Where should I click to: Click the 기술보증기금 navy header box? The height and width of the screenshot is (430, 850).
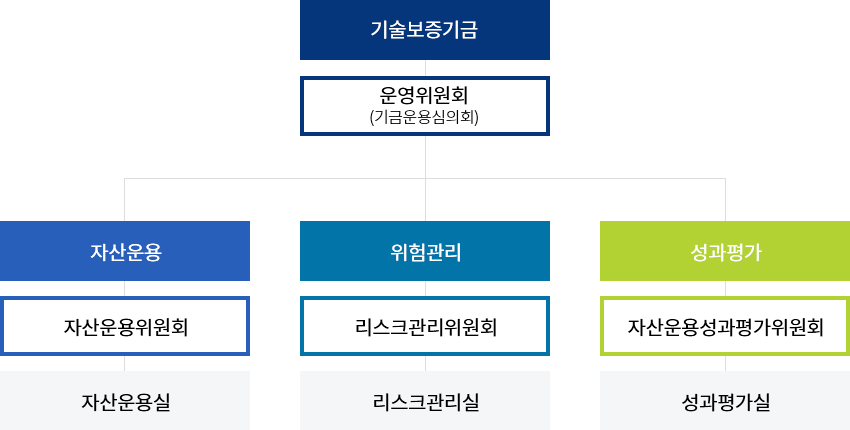point(425,30)
